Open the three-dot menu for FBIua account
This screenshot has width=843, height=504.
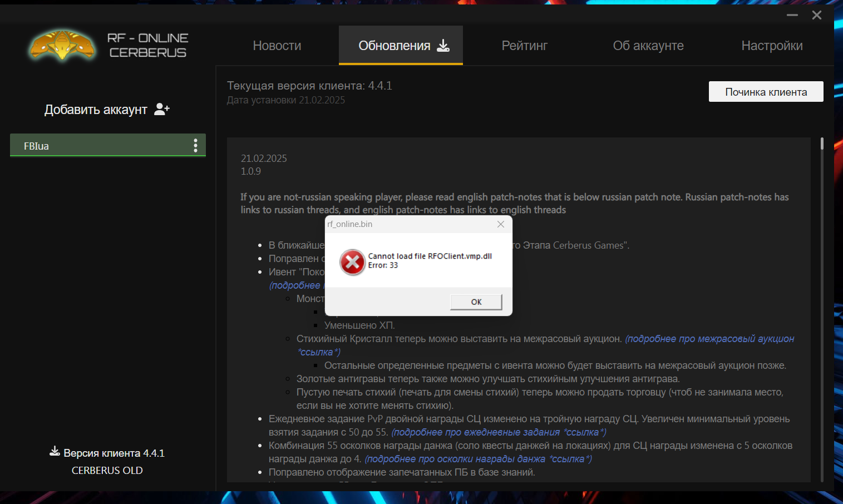pyautogui.click(x=195, y=146)
